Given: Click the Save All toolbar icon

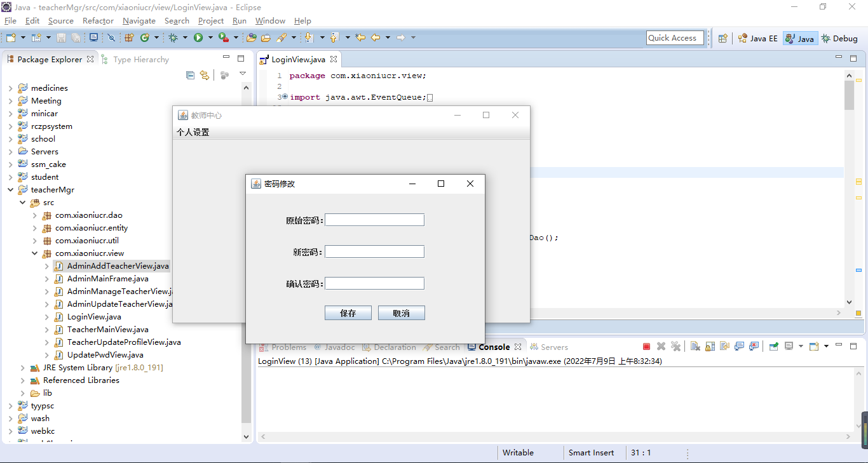Looking at the screenshot, I should [76, 38].
